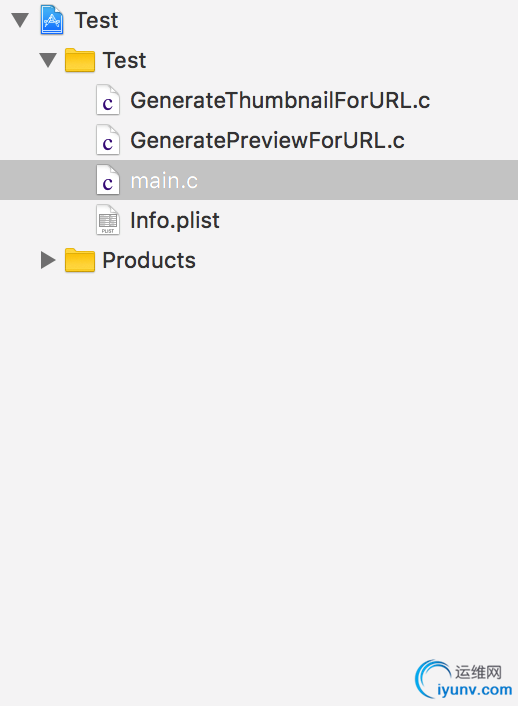Expand the Products folder disclosure triangle

[x=48, y=260]
